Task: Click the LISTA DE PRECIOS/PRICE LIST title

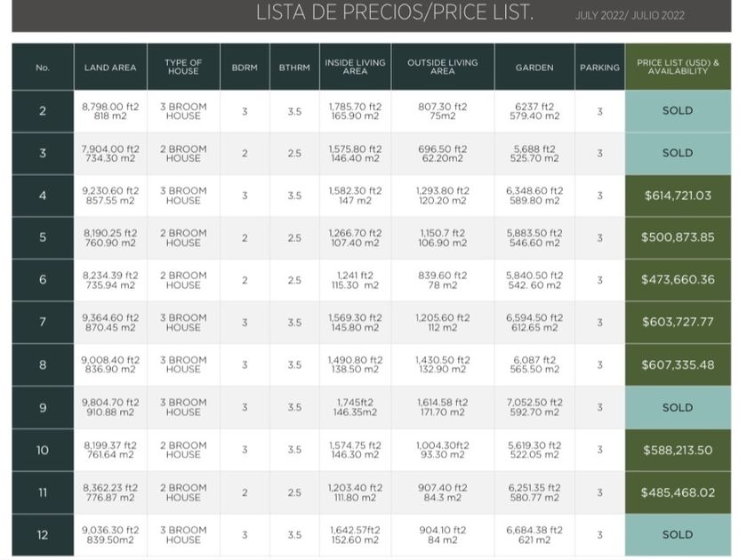Action: tap(394, 12)
